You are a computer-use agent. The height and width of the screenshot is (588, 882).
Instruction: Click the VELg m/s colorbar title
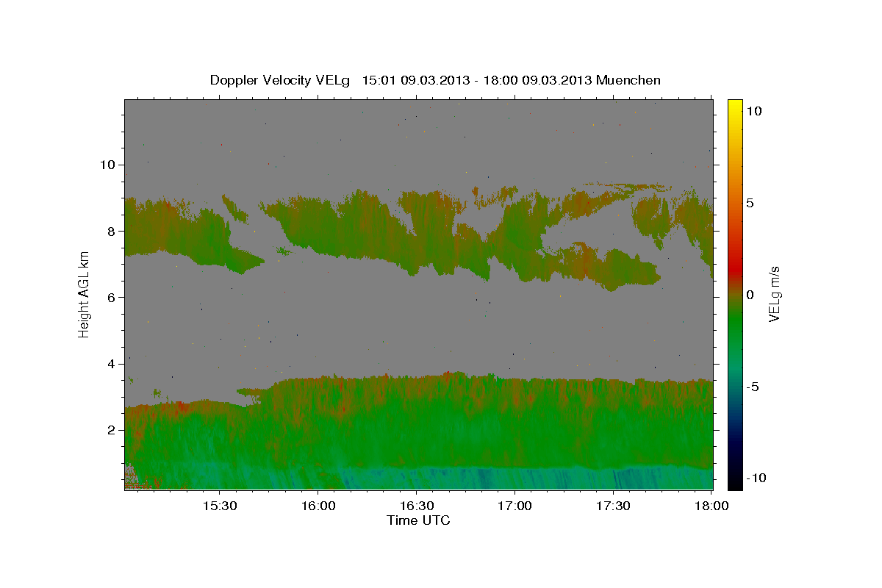775,295
